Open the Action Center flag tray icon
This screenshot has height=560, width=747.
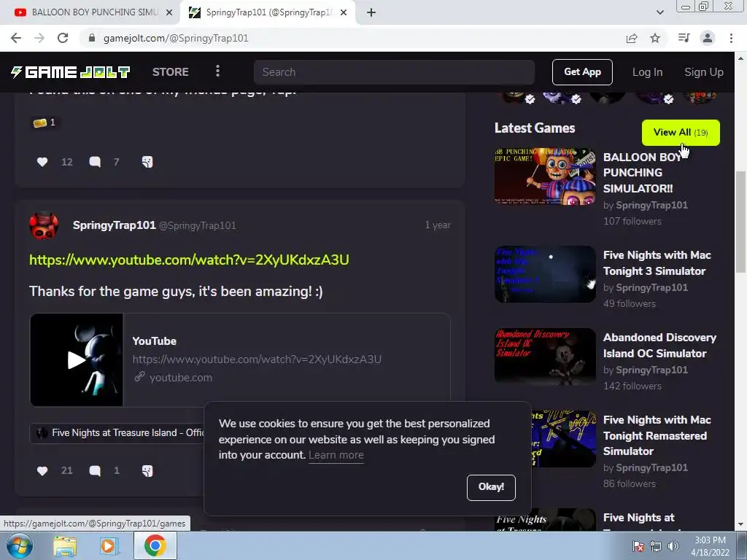coord(638,546)
